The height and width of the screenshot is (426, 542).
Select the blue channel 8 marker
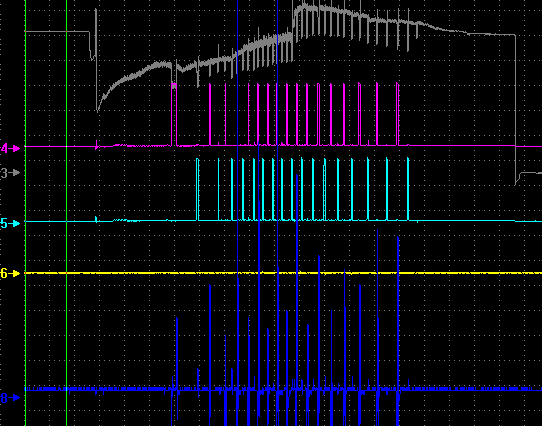[10, 398]
